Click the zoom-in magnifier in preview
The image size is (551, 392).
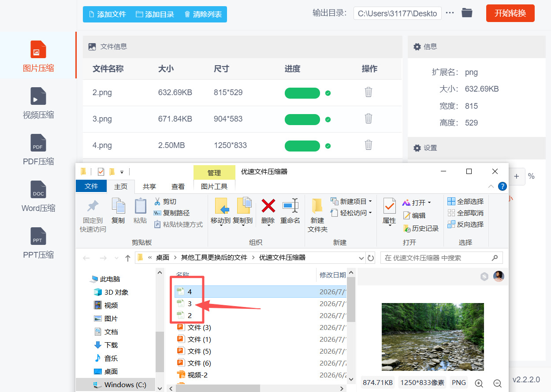pos(479,383)
